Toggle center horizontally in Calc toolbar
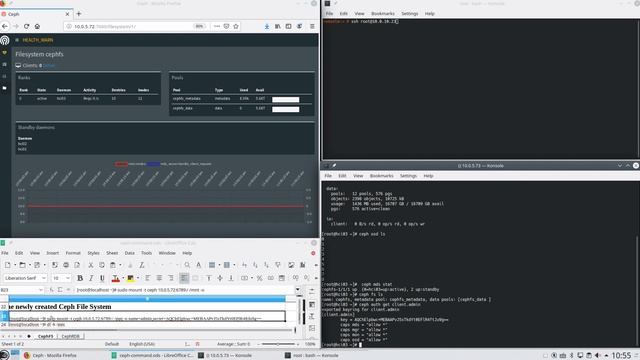The height and width of the screenshot is (360, 640). 159,278
